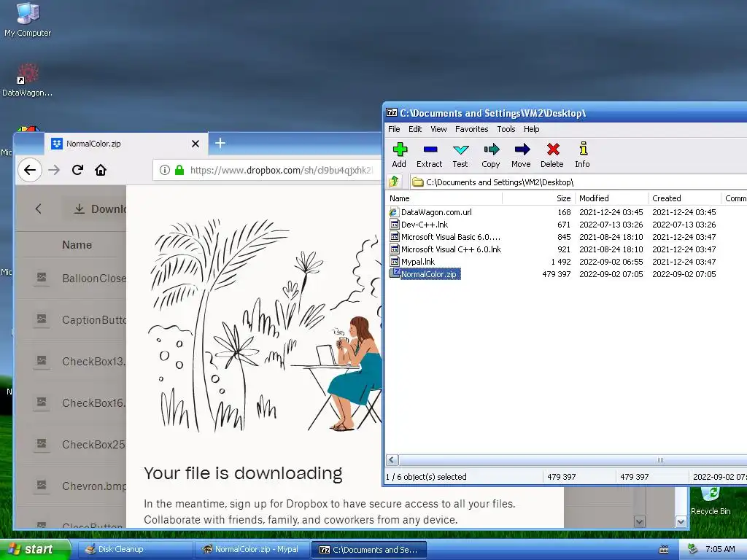Click the system tray network icon
The width and height of the screenshot is (747, 560).
(x=692, y=549)
